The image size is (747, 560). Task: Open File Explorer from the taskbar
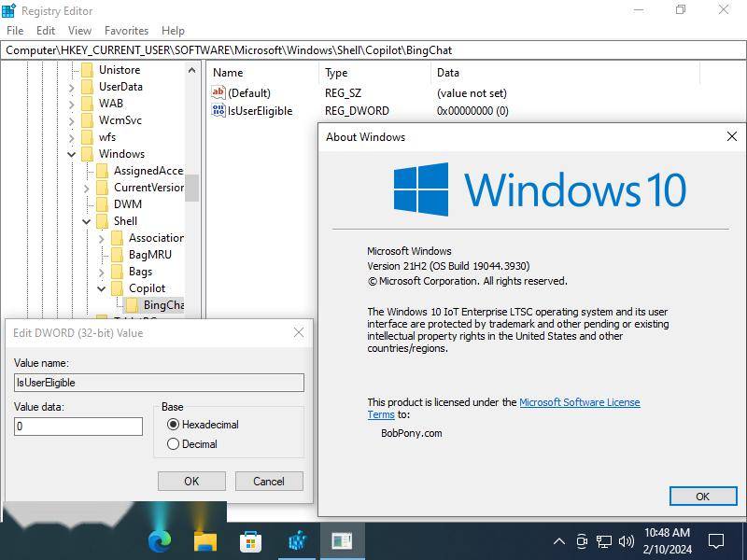coord(205,541)
